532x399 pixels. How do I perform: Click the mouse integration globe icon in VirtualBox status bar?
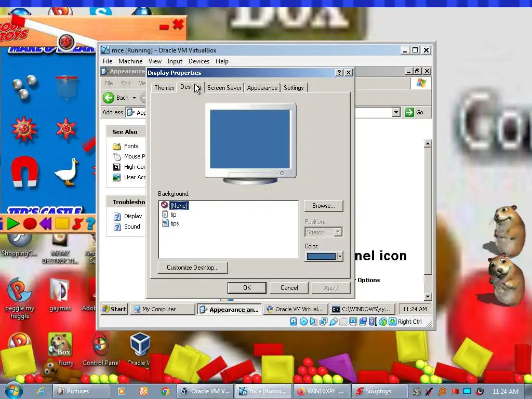[383, 322]
